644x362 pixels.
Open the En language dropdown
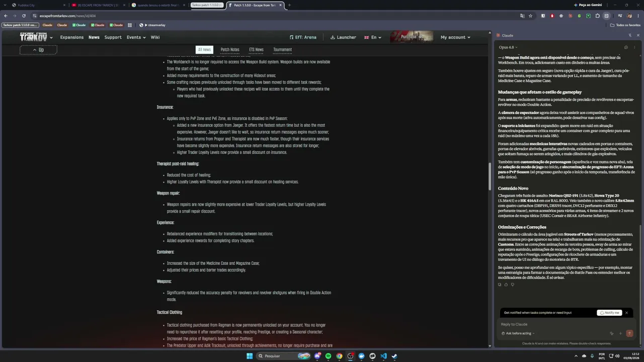coord(373,37)
